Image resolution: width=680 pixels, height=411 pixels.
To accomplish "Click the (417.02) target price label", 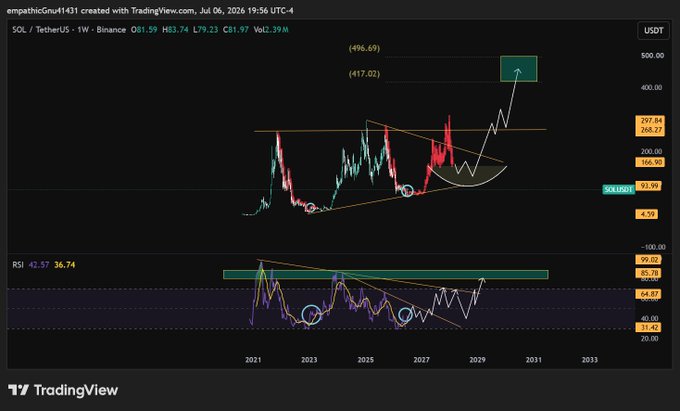I will 364,74.
